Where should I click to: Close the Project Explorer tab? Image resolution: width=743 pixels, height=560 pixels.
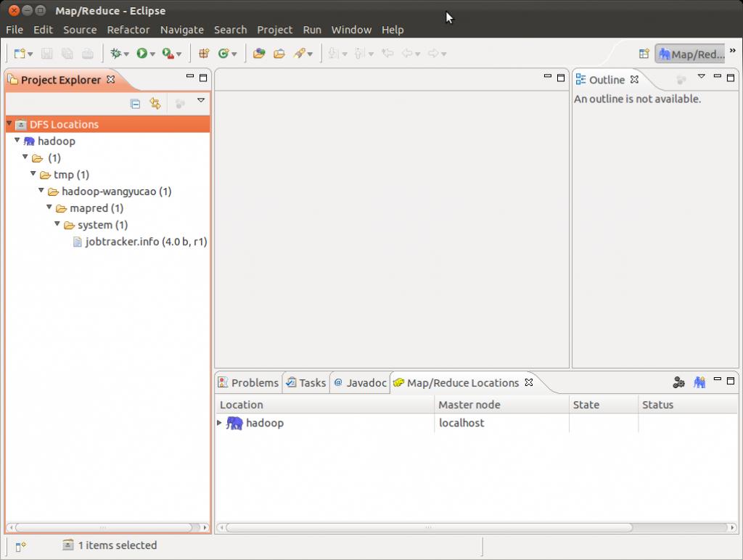click(x=111, y=79)
